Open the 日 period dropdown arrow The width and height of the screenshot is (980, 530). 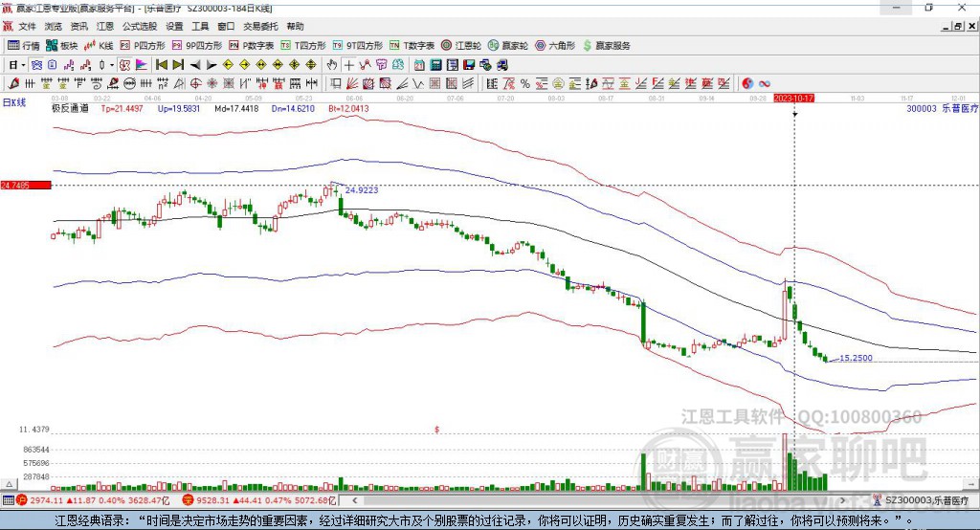pyautogui.click(x=23, y=65)
